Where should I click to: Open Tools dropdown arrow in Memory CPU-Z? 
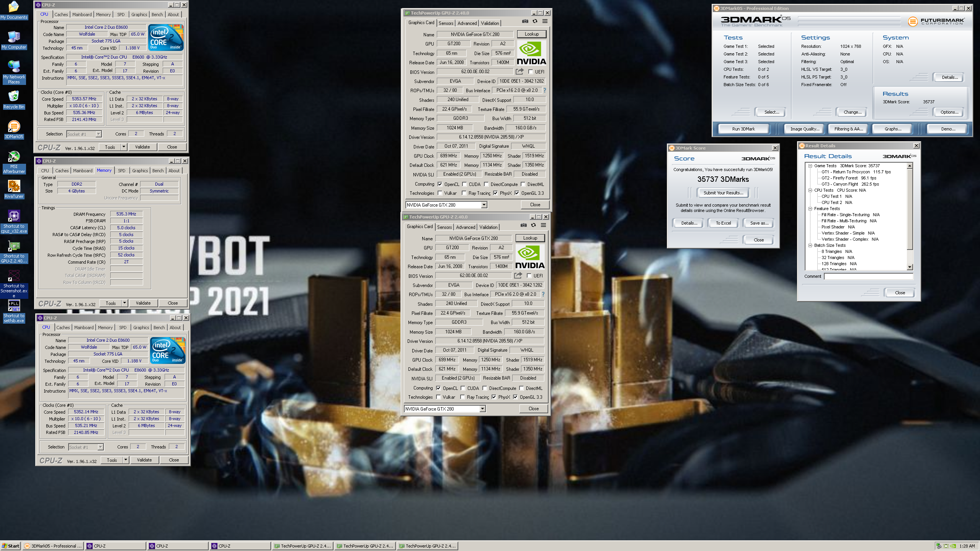point(124,303)
